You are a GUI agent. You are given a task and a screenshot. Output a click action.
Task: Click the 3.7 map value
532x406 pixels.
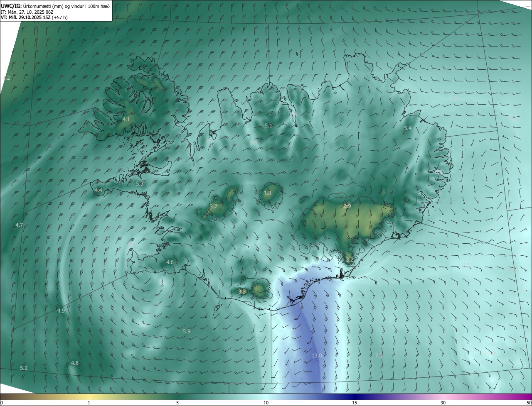214,206
